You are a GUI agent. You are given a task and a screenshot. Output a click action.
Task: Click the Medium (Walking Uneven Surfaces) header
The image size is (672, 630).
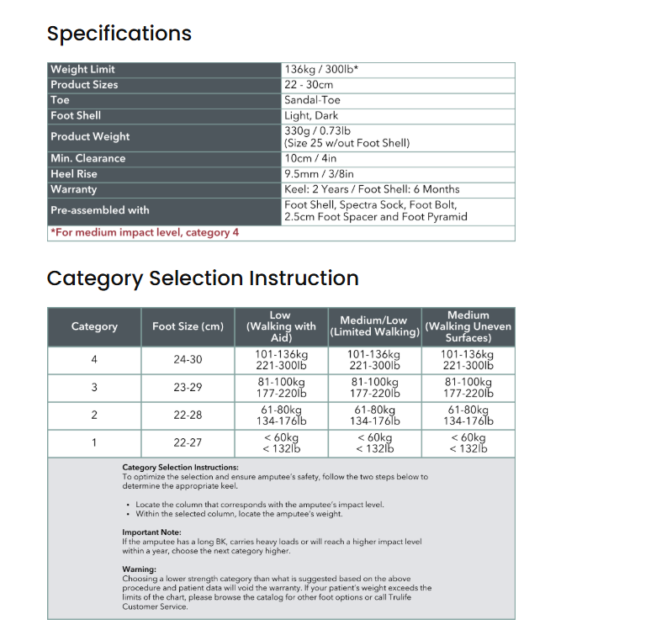click(x=468, y=326)
